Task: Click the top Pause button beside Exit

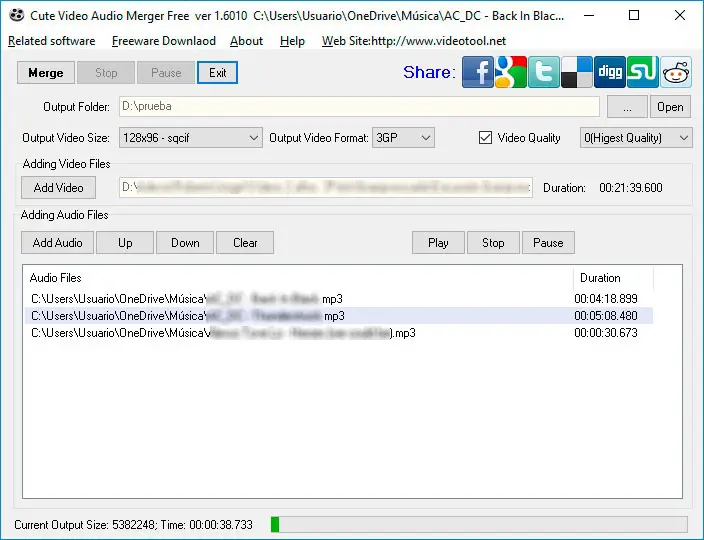Action: [166, 73]
